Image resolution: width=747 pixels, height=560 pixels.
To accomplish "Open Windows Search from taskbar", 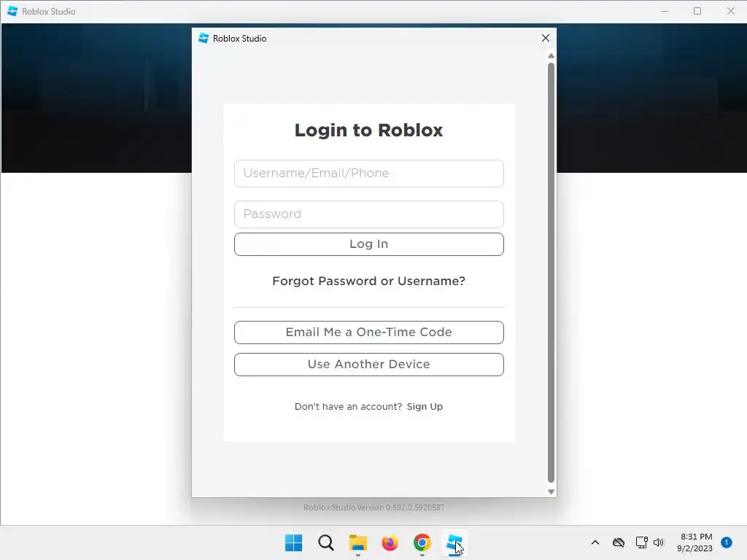I will click(326, 542).
